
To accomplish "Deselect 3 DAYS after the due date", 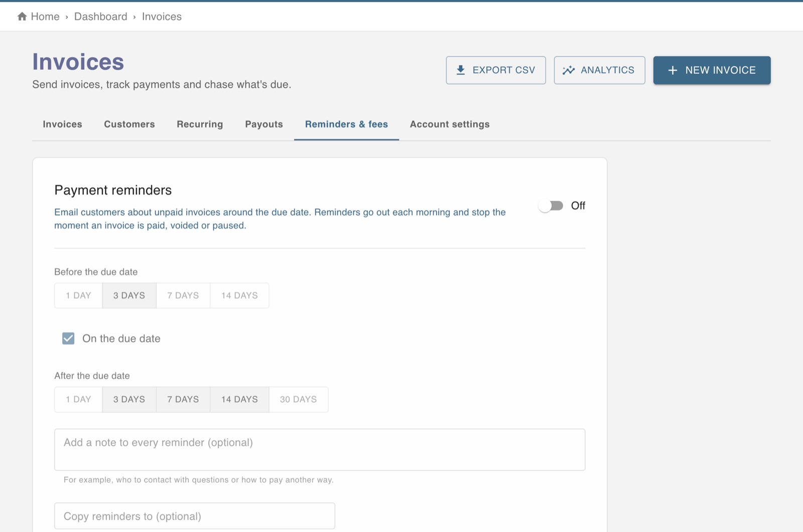I will pos(129,399).
